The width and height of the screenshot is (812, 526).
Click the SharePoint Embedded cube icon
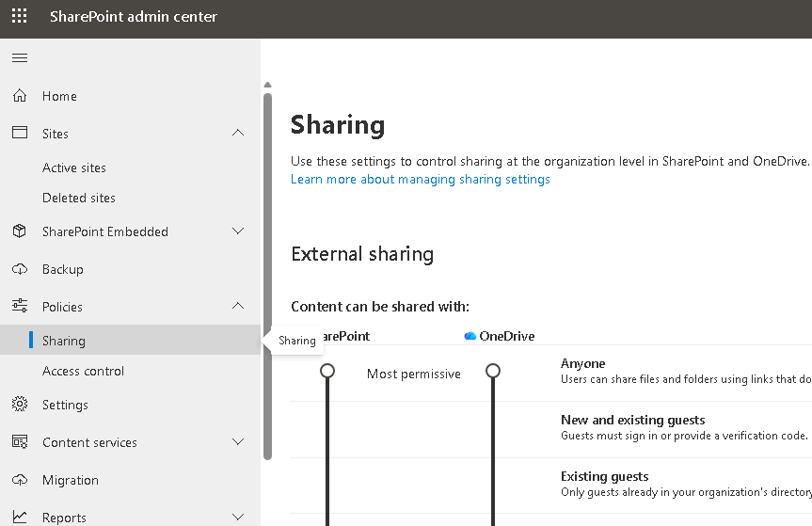pyautogui.click(x=20, y=231)
